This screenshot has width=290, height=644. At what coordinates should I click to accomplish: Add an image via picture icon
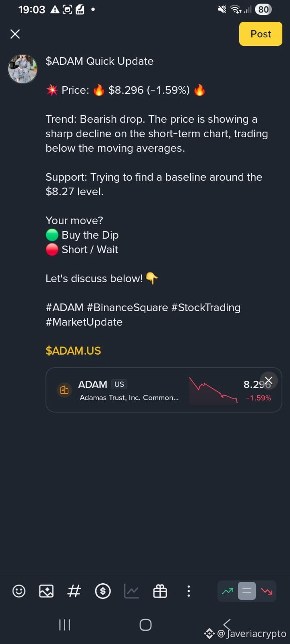tap(46, 591)
